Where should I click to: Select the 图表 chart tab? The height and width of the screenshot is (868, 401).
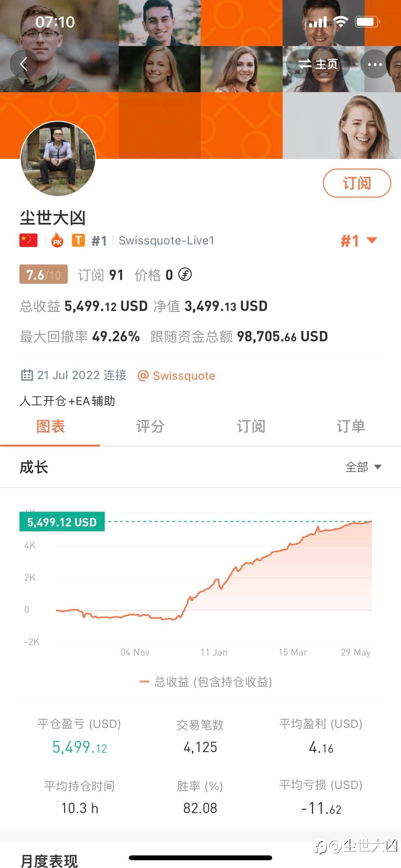pyautogui.click(x=50, y=427)
